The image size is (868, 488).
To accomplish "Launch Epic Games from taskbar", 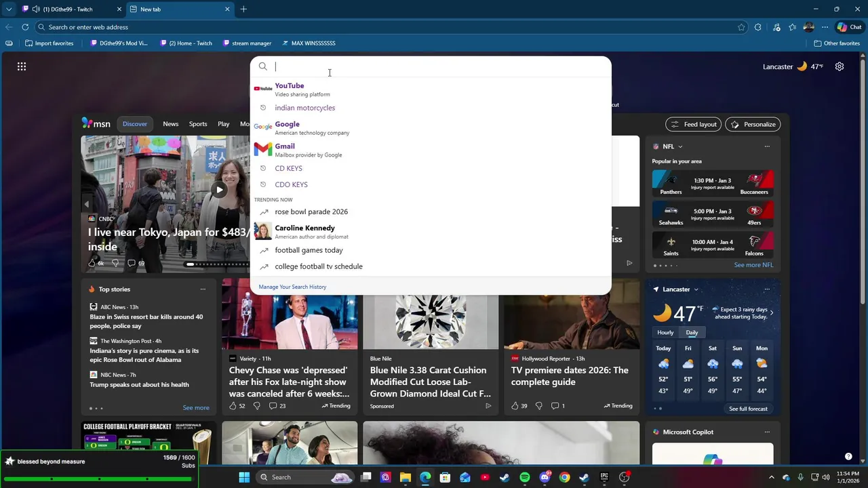I will tap(604, 477).
